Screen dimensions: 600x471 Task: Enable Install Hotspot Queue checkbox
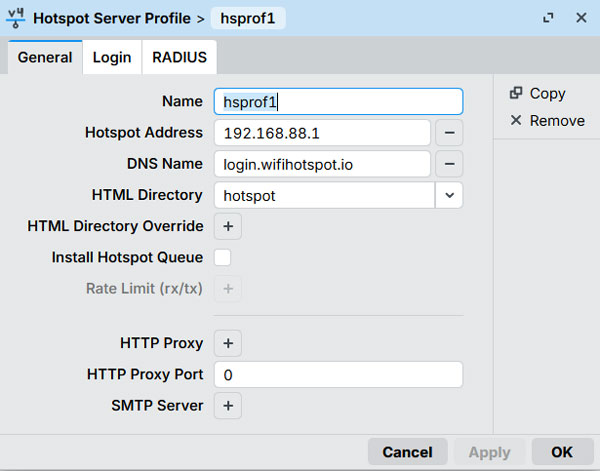(x=223, y=258)
